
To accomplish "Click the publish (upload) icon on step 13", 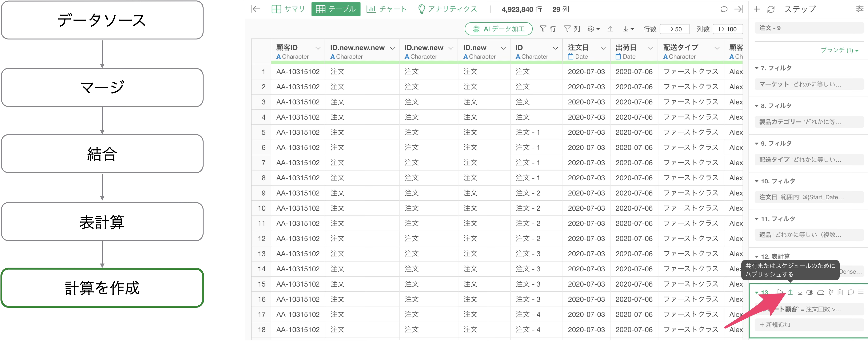I will pyautogui.click(x=790, y=292).
